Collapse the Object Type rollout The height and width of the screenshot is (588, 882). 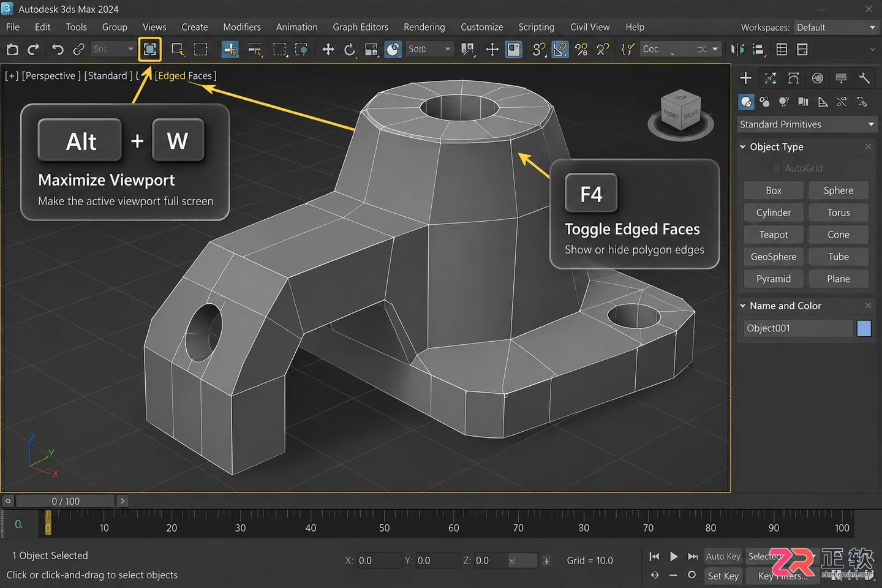pos(743,147)
